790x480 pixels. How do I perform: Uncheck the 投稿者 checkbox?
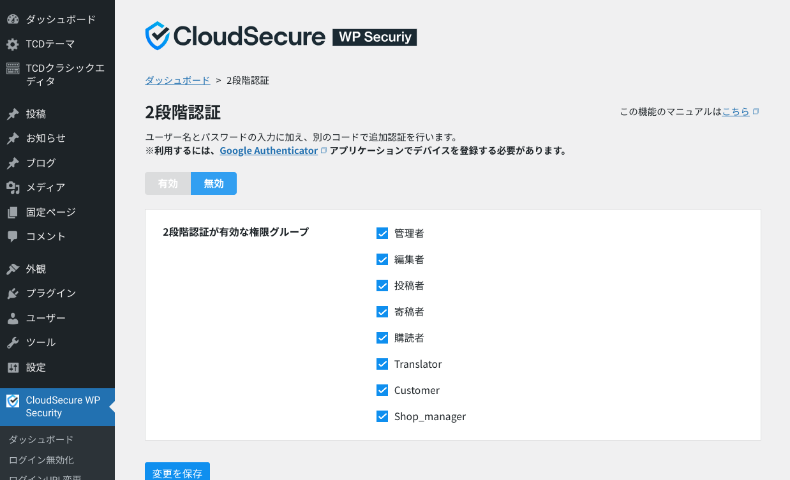(x=382, y=286)
